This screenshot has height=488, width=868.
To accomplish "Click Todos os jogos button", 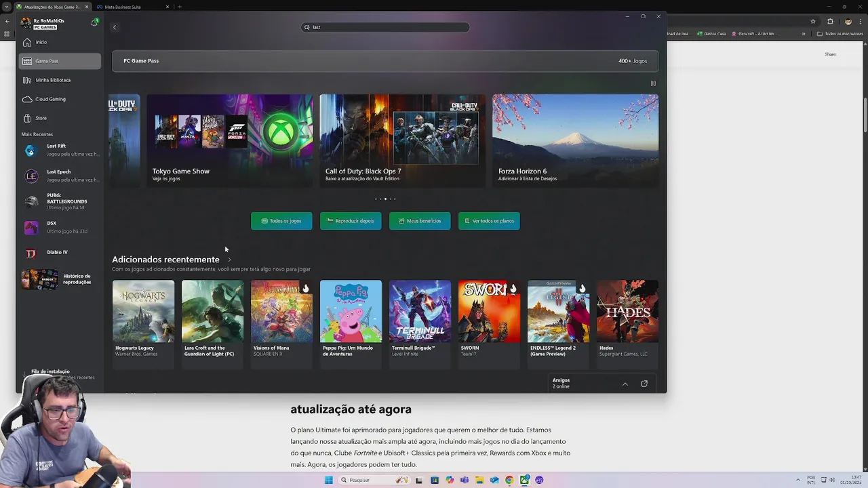I will [x=281, y=221].
